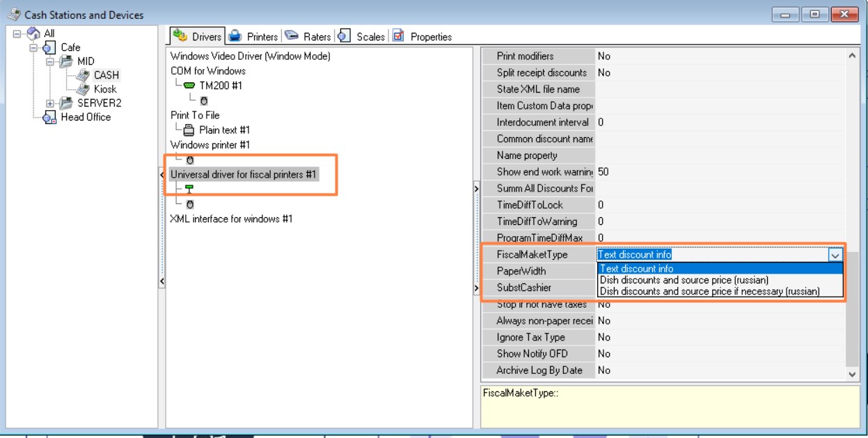868x438 pixels.
Task: Click the Plain text #1 printer icon
Action: click(x=189, y=130)
